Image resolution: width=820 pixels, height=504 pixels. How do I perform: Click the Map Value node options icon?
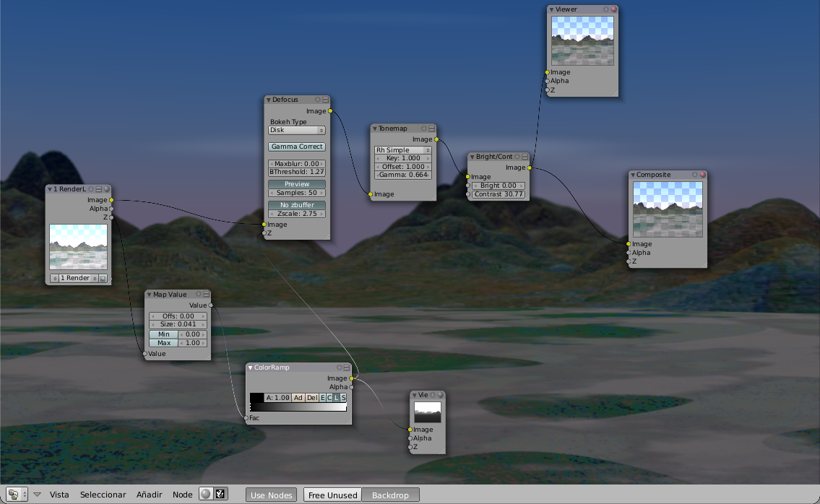(x=206, y=295)
